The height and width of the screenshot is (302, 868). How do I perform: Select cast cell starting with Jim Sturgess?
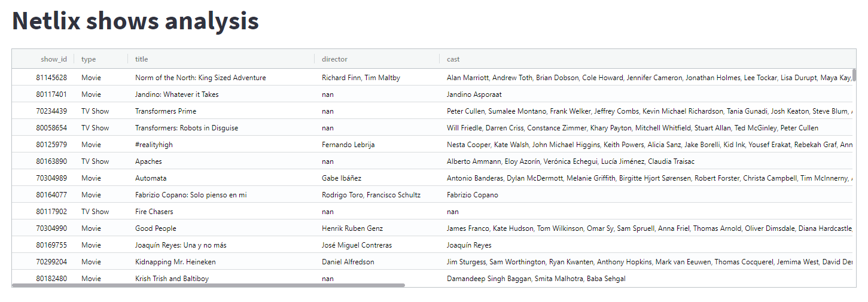[646, 262]
